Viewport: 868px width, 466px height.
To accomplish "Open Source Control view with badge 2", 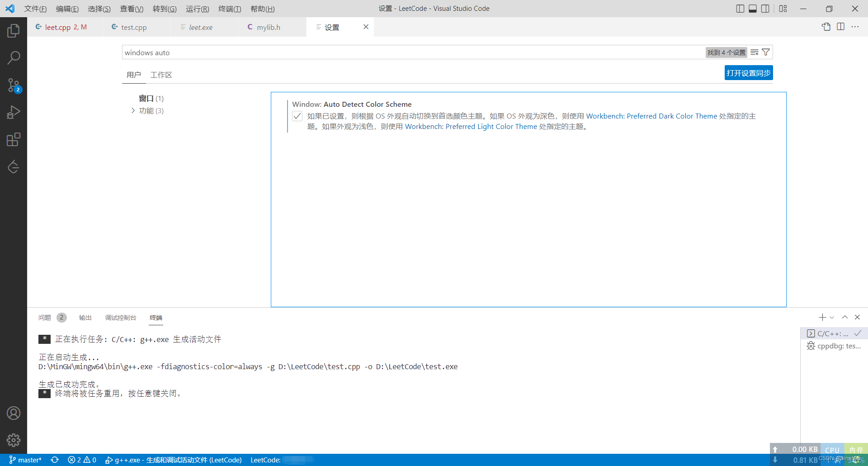I will (14, 85).
